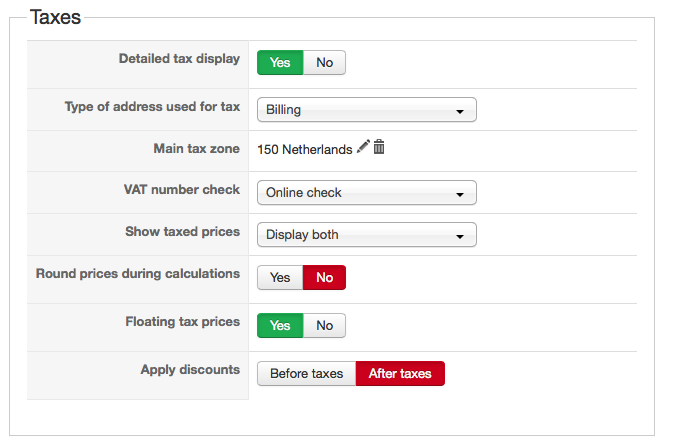Click the Detailed tax display label
Image resolution: width=673 pixels, height=446 pixels.
click(x=179, y=58)
